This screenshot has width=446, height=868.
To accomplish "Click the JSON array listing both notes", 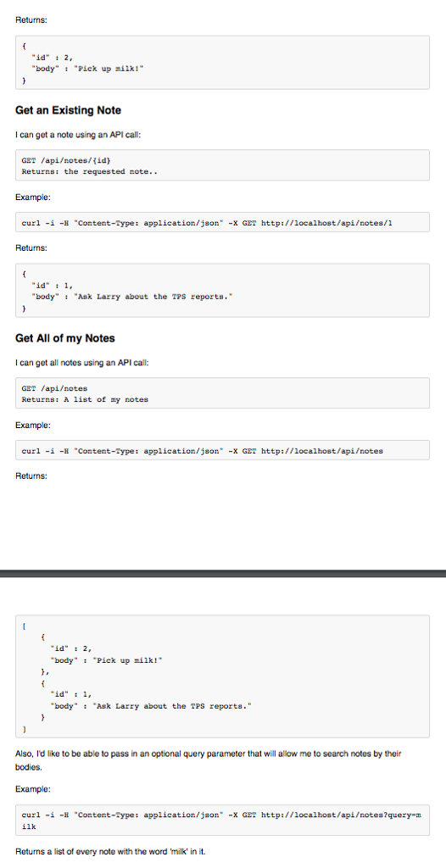I will tap(222, 676).
